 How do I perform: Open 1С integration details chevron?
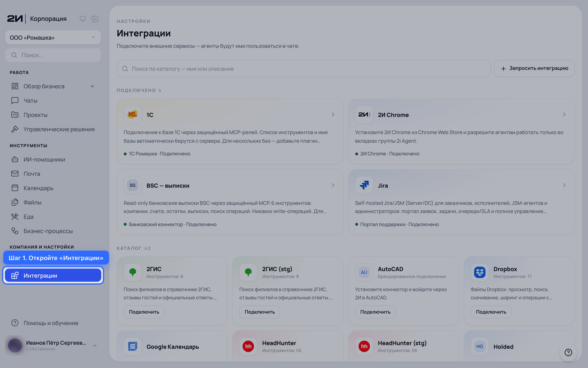pos(333,114)
